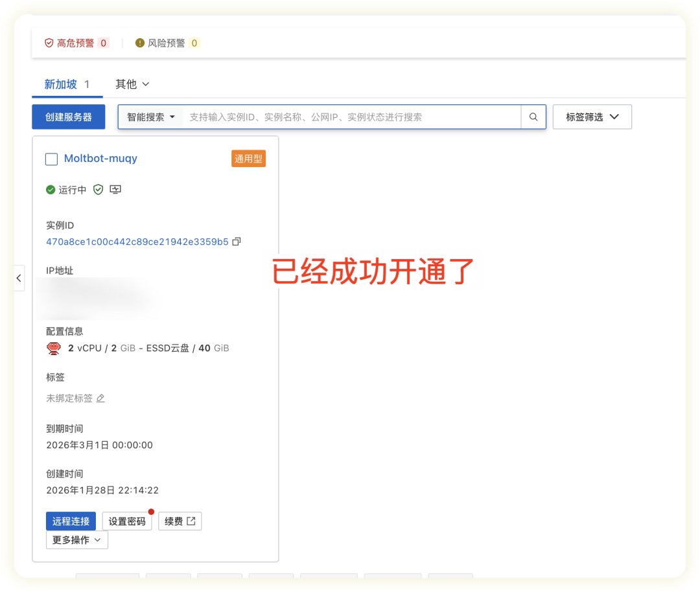Image resolution: width=700 pixels, height=592 pixels.
Task: Open the Moltbot-muqy instance name link
Action: click(x=100, y=159)
